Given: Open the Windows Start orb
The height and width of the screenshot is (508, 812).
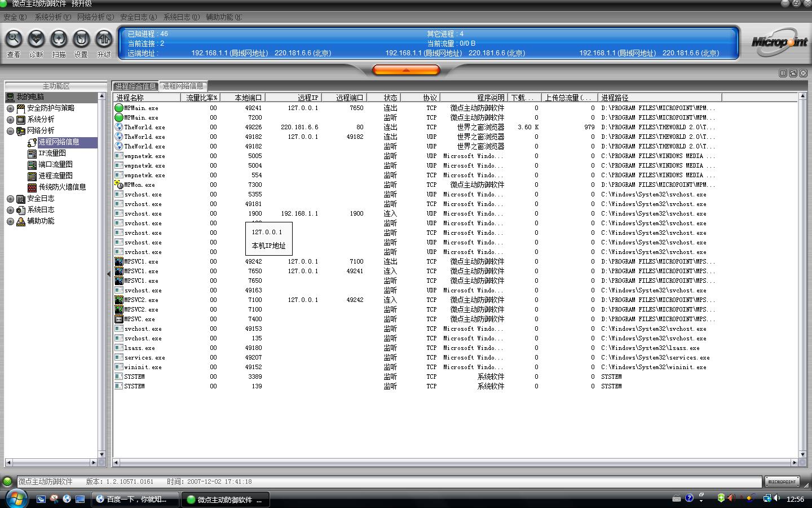Looking at the screenshot, I should click(x=16, y=499).
